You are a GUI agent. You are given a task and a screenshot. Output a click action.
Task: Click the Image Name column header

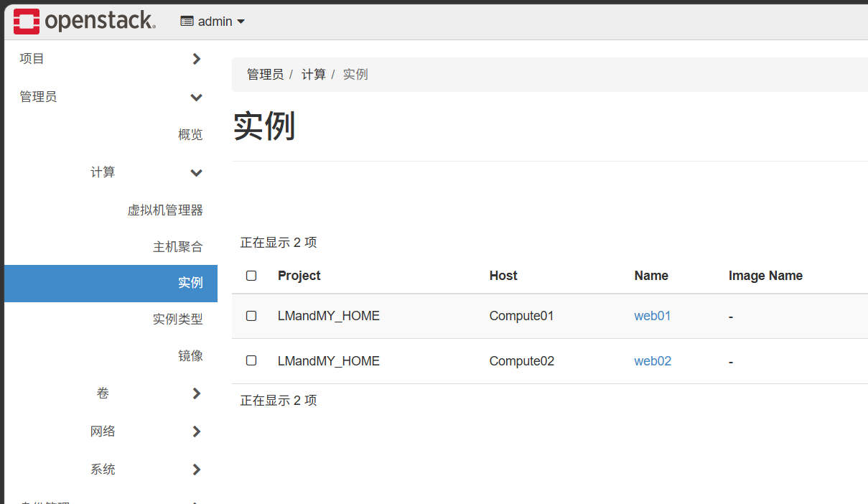coord(765,276)
